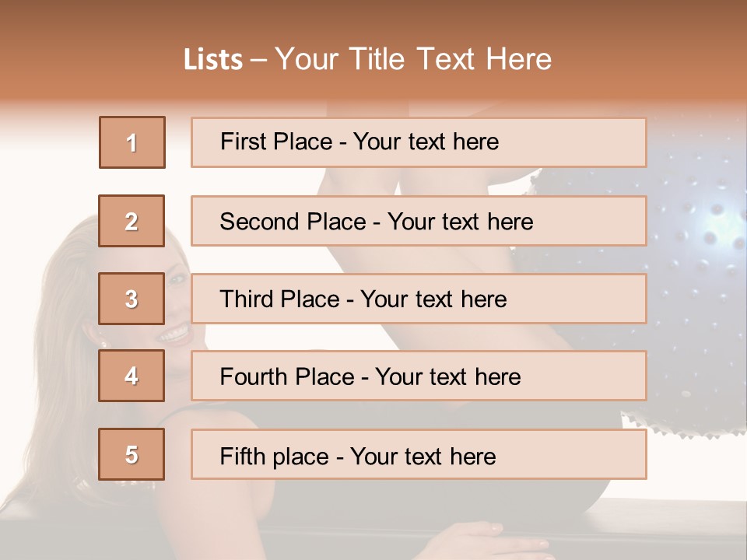Click the 'Fourth Place' text bar
The height and width of the screenshot is (560, 747).
(419, 376)
